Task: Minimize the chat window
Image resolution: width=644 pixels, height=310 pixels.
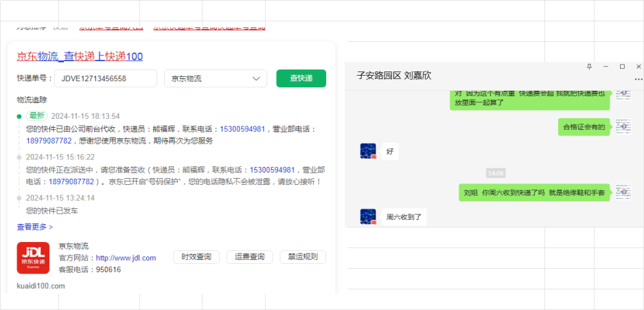Action: tap(606, 67)
